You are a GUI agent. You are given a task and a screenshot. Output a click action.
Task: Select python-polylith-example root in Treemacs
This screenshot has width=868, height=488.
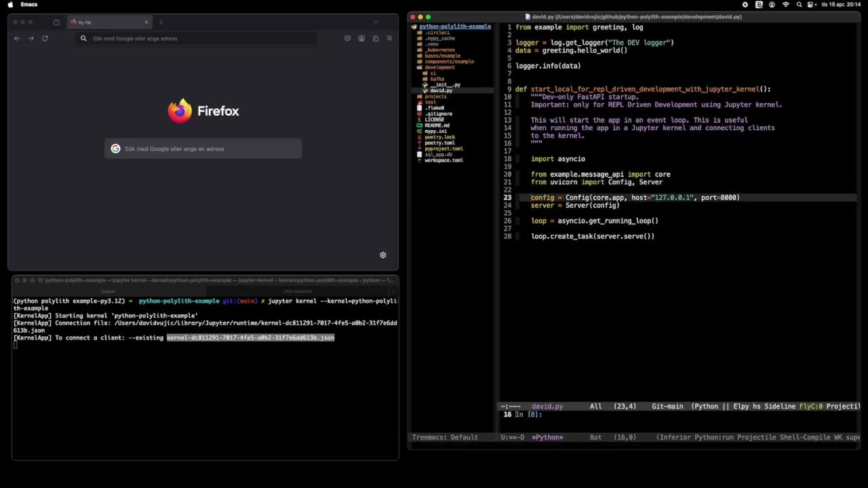[455, 26]
